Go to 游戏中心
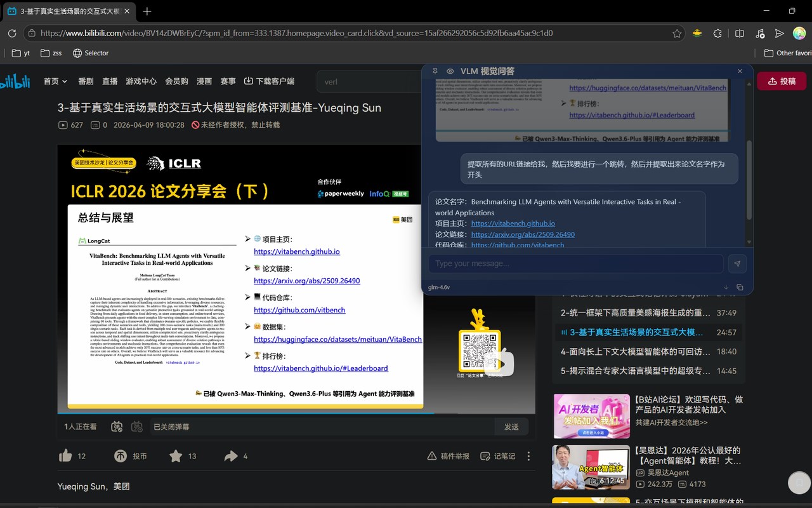Screen dimensions: 812x508 click(141, 81)
